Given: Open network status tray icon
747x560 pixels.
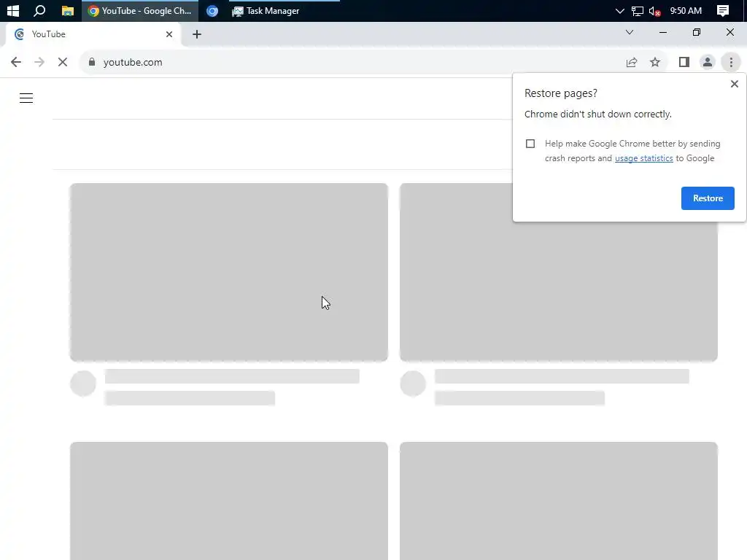Looking at the screenshot, I should pyautogui.click(x=637, y=11).
